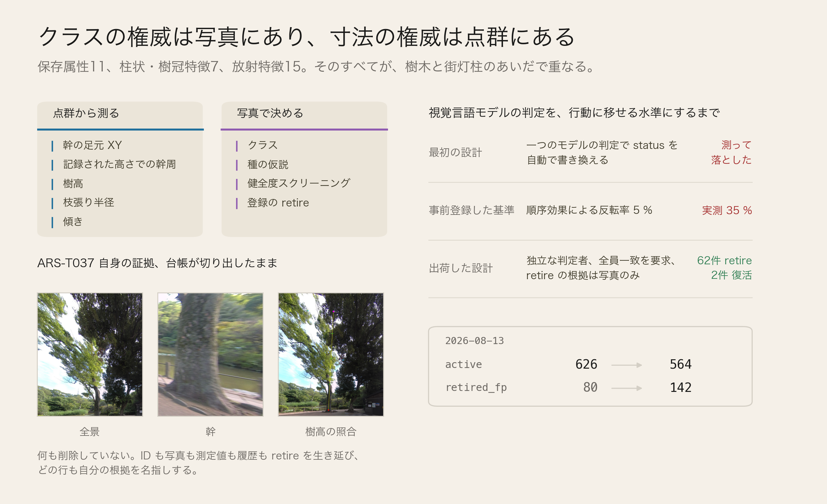Click the caption 樹高の照合 under the third photo
Image resolution: width=827 pixels, height=504 pixels.
(x=330, y=432)
